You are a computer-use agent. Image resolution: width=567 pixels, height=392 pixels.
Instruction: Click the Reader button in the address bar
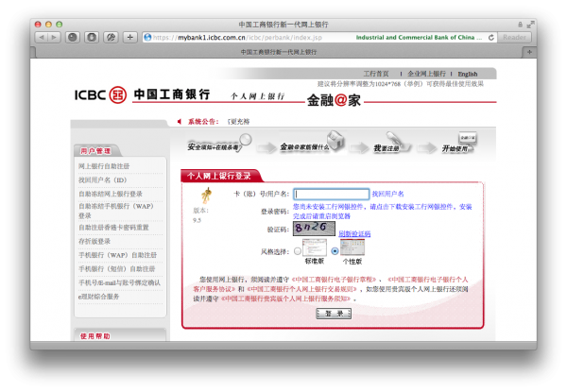click(x=514, y=37)
